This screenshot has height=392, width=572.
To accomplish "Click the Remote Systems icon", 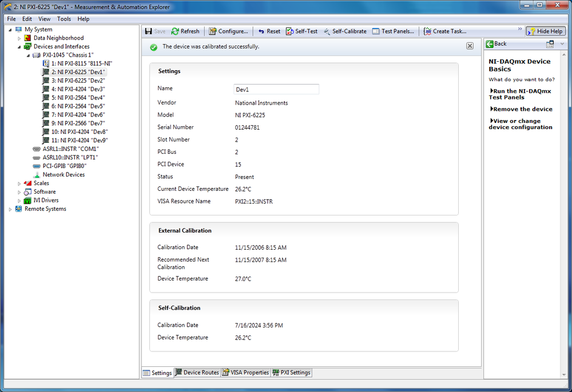I will click(x=19, y=209).
